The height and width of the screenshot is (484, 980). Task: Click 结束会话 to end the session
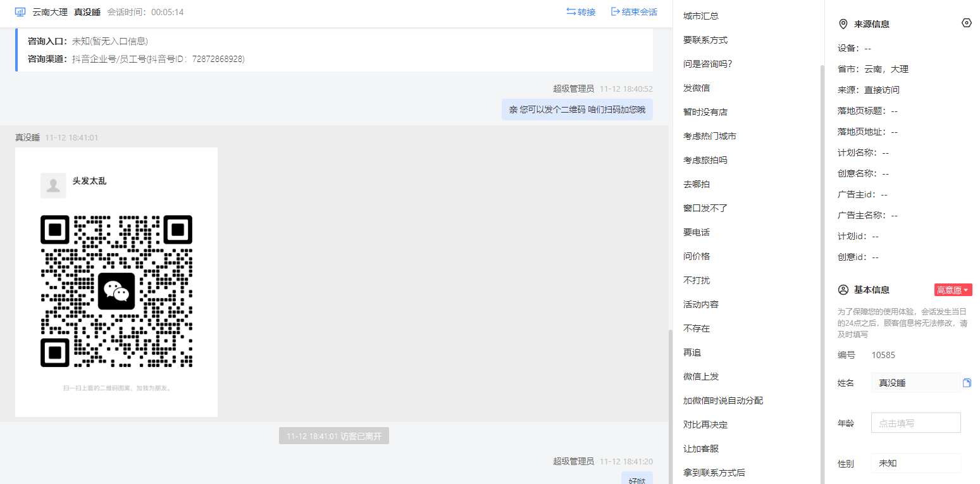[x=634, y=12]
